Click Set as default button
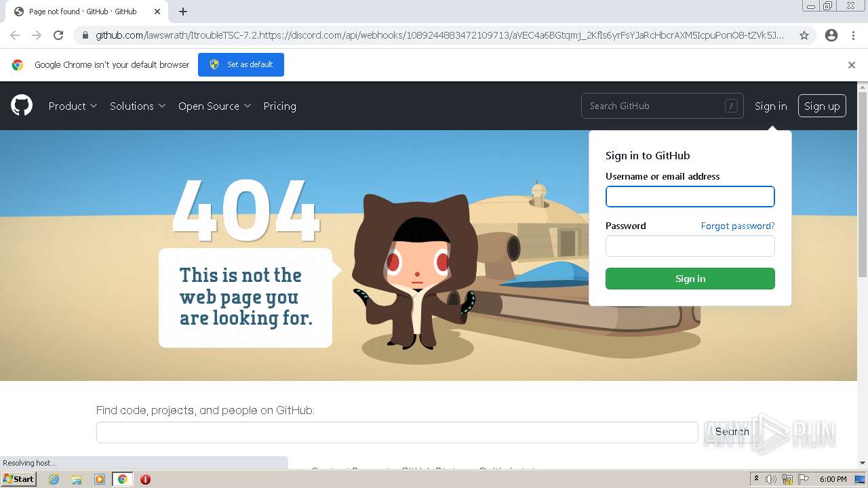Viewport: 868px width, 488px height. coord(241,65)
